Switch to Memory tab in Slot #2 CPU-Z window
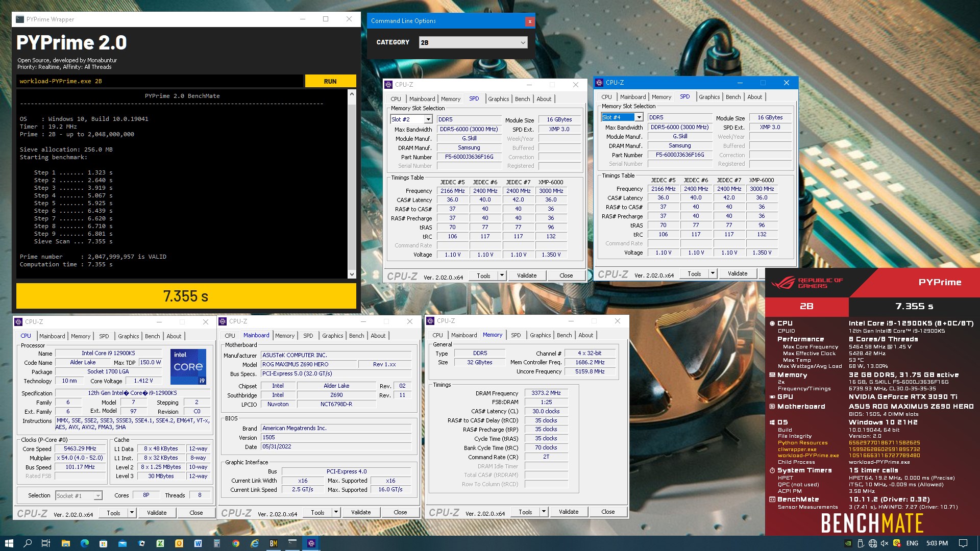The image size is (980, 551). (451, 99)
